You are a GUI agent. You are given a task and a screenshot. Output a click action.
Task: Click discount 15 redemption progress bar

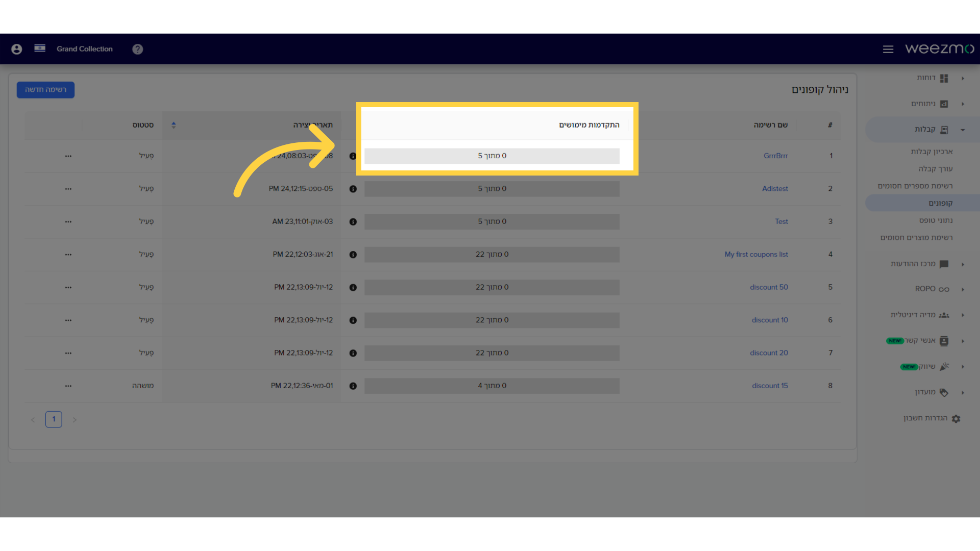coord(492,386)
